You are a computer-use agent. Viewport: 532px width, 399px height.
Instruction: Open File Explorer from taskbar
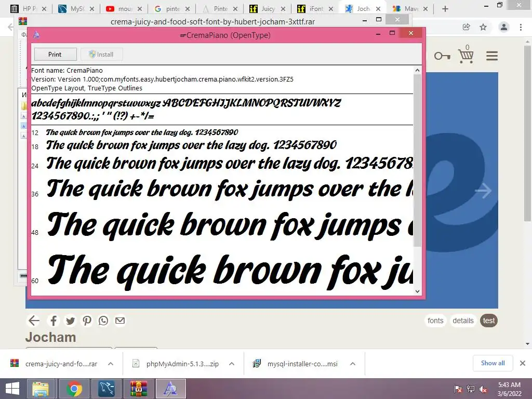(41, 389)
